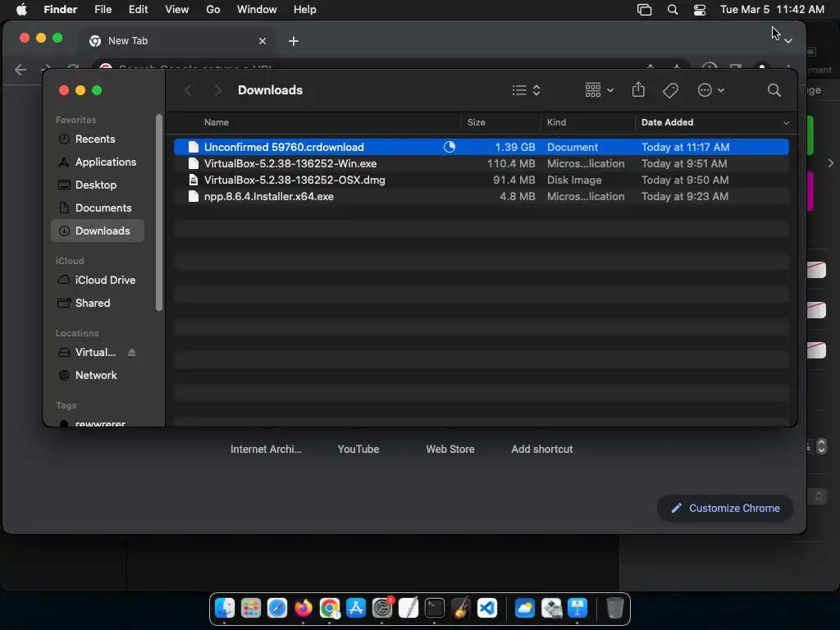Open Shared folder in sidebar
Image resolution: width=840 pixels, height=630 pixels.
click(x=98, y=304)
